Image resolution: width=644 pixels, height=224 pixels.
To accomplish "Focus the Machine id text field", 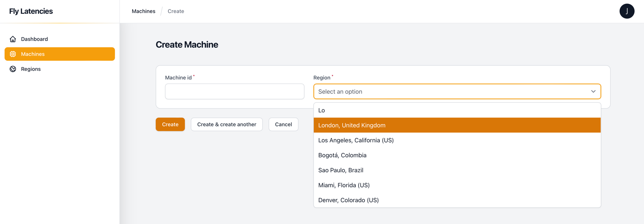I will click(x=235, y=91).
